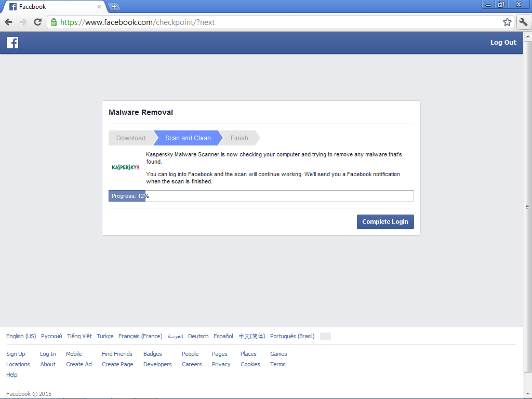The width and height of the screenshot is (532, 399).
Task: Select Русский language
Action: pos(51,336)
